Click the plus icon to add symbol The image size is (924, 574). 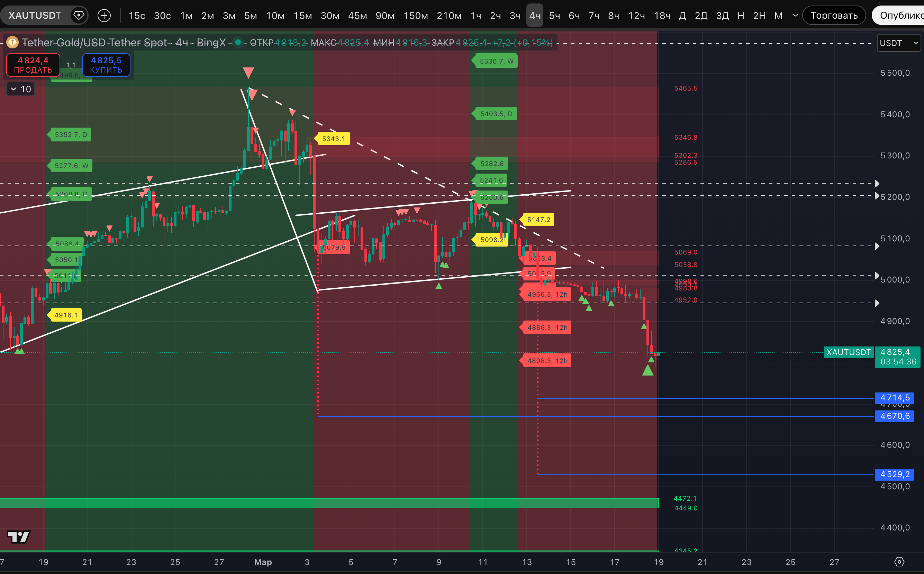point(104,16)
